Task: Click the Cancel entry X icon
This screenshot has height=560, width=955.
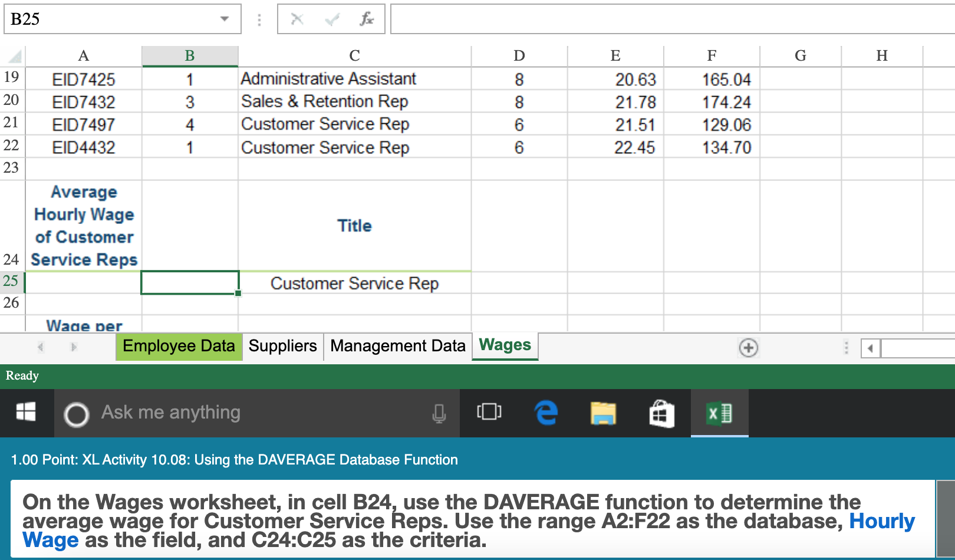Action: pyautogui.click(x=297, y=19)
